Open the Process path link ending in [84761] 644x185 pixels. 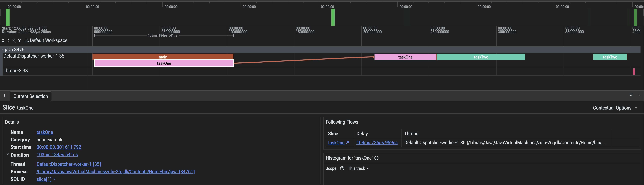(116, 172)
